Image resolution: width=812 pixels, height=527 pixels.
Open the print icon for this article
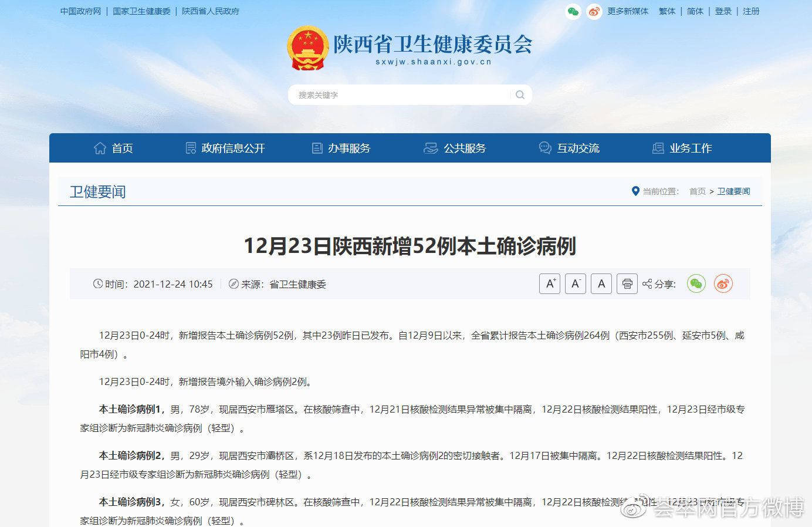pos(627,283)
